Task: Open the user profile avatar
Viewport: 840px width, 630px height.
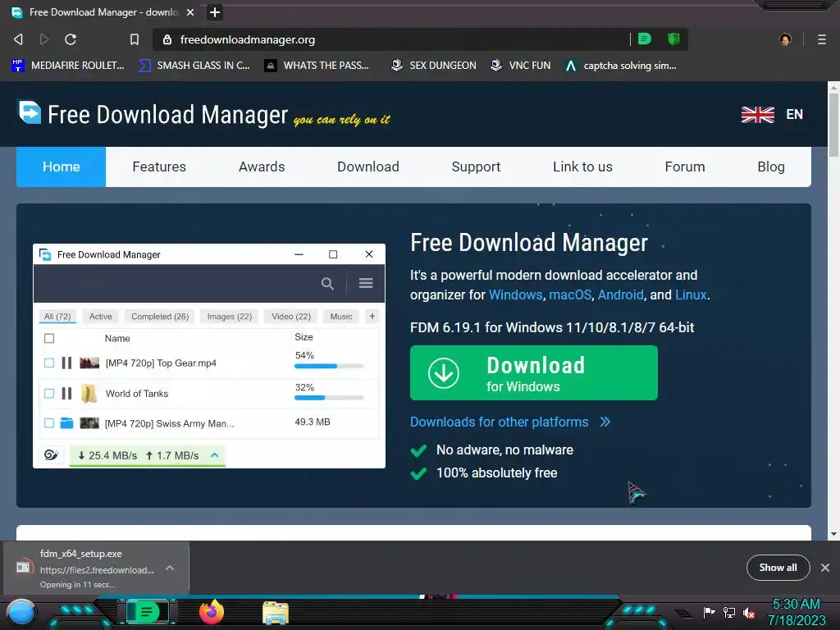Action: pyautogui.click(x=785, y=39)
